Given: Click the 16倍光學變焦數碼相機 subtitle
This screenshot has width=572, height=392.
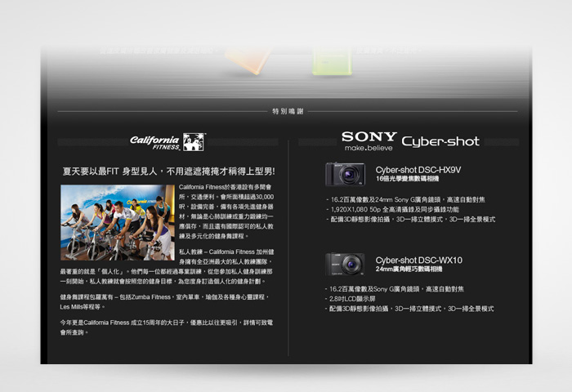Looking at the screenshot, I should 407,179.
